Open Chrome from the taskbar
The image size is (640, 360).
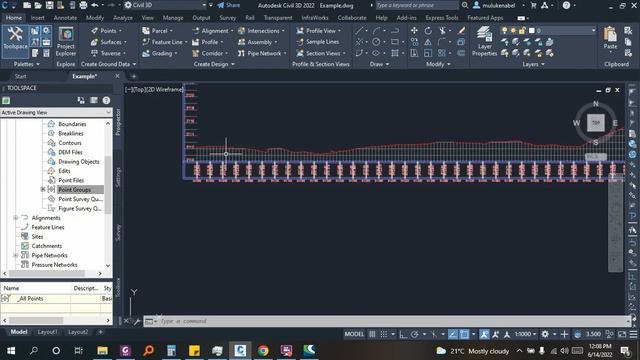[x=263, y=351]
